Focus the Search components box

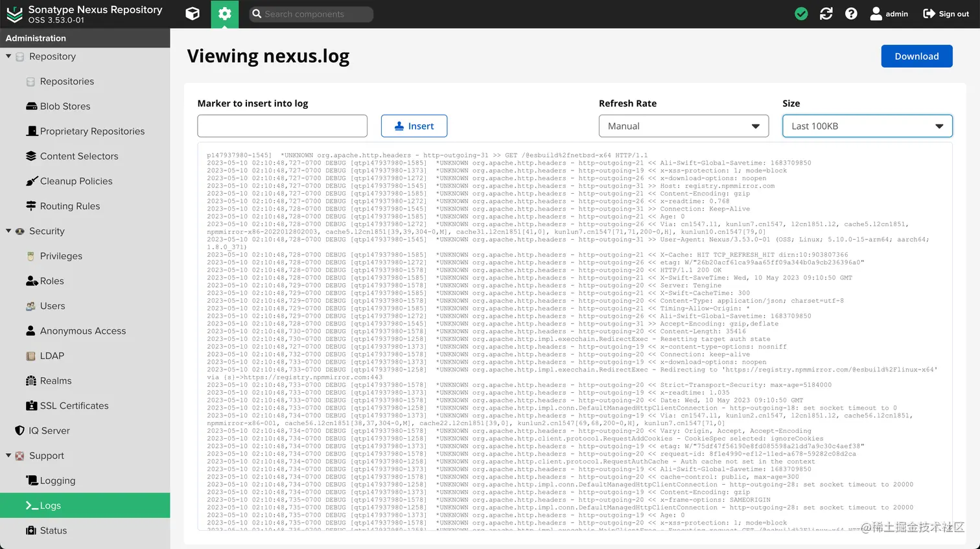(311, 14)
